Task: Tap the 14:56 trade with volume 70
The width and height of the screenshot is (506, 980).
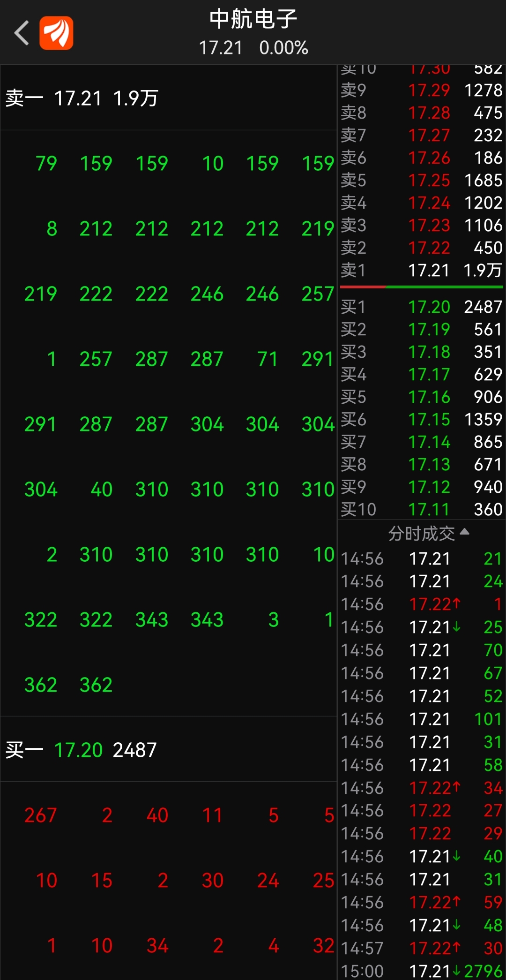Action: (x=422, y=650)
